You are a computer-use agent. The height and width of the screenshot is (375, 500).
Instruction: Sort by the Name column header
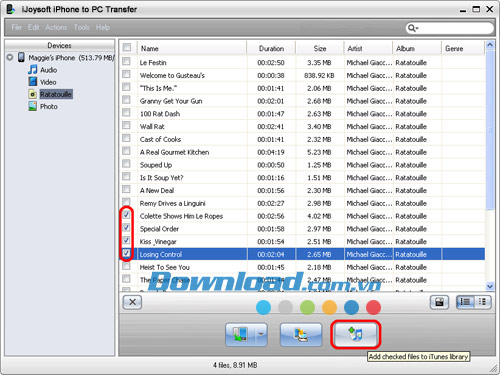[192, 48]
